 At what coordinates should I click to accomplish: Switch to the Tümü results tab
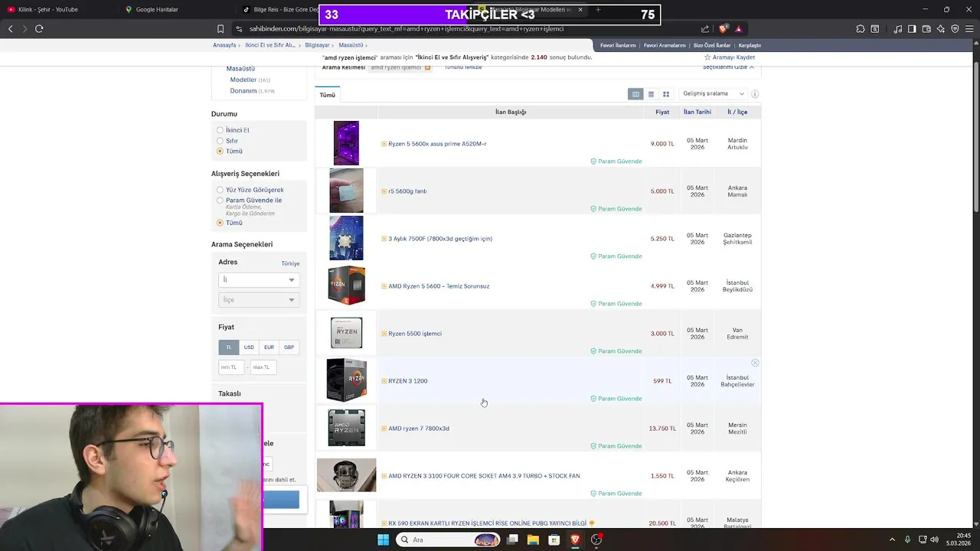328,95
